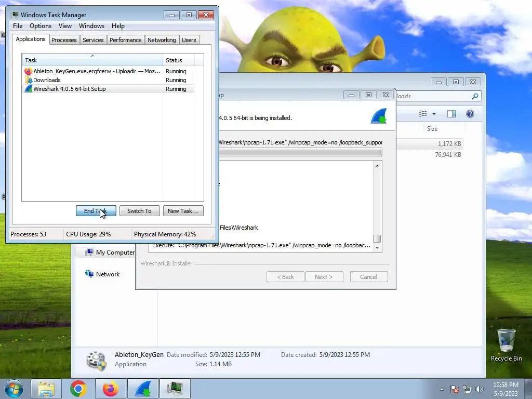Click the Show Desktop strip at taskbar end
532x399 pixels.
click(529, 389)
